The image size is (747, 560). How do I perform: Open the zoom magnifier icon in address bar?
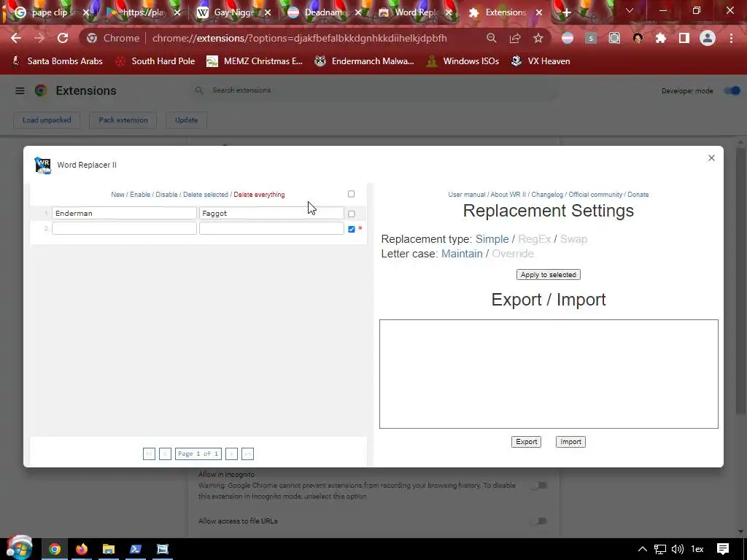pyautogui.click(x=491, y=38)
